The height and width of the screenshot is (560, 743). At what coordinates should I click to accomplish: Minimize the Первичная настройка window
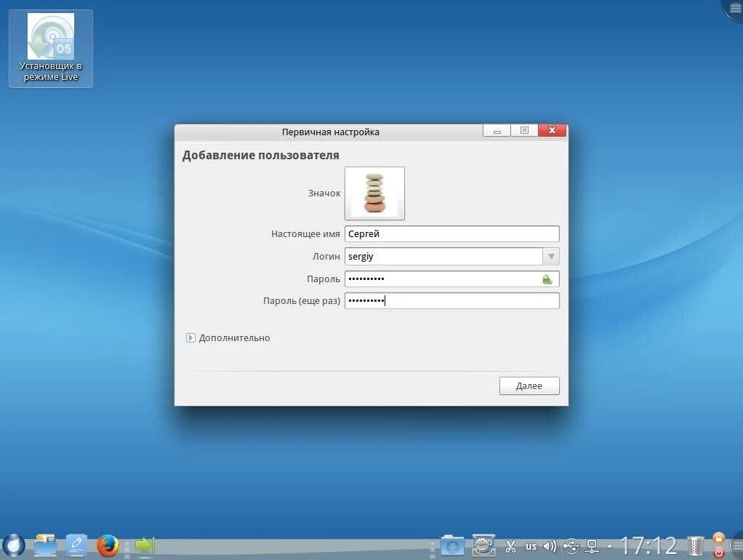tap(497, 130)
